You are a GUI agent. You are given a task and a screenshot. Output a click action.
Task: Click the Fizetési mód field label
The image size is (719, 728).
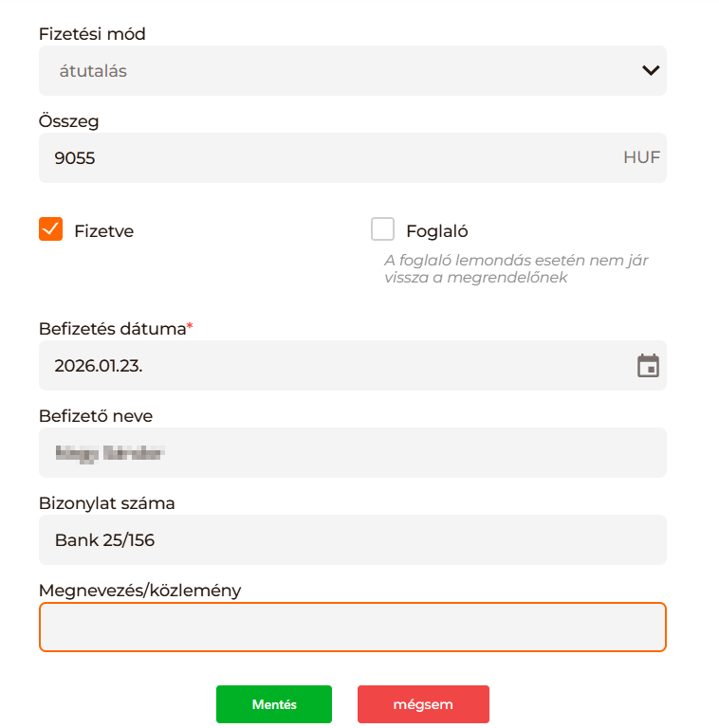(x=92, y=34)
